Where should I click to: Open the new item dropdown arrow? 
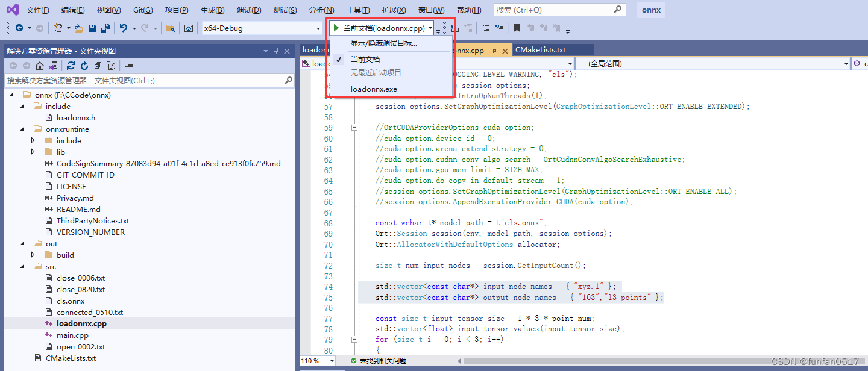click(68, 28)
